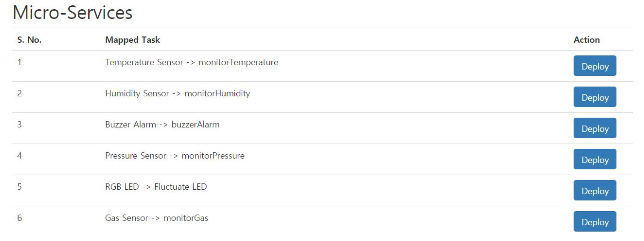Viewport: 644px width, 241px height.
Task: Select the Temperature Sensor -> monitorTemperature text
Action: click(x=191, y=62)
